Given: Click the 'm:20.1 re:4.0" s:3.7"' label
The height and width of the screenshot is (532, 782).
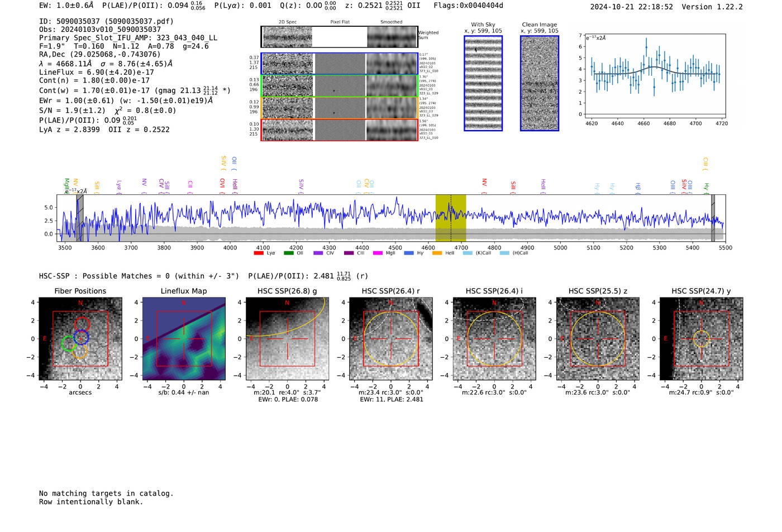Looking at the screenshot, I should point(287,393).
